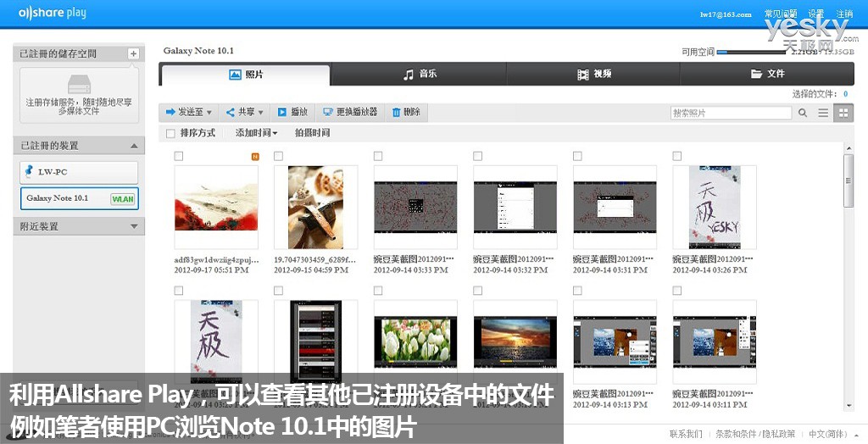Click Galaxy Note 10.1 heading text

point(198,51)
